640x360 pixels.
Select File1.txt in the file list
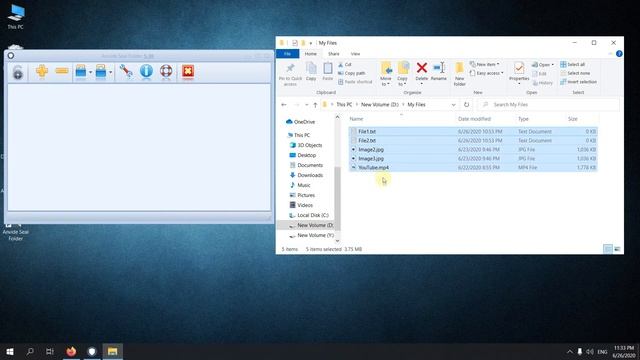pyautogui.click(x=473, y=131)
